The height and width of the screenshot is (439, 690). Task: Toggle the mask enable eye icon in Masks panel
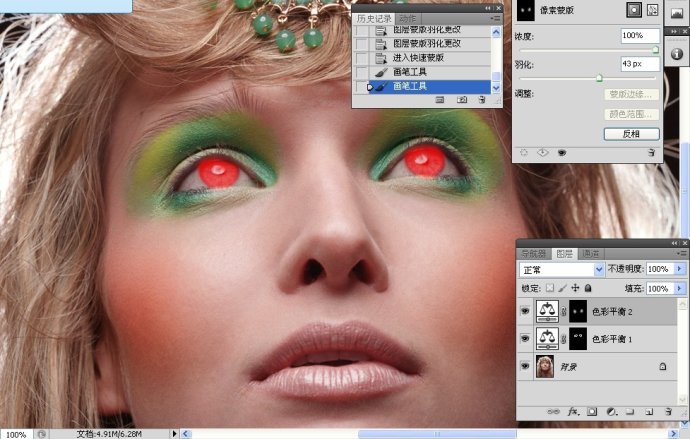tap(562, 153)
